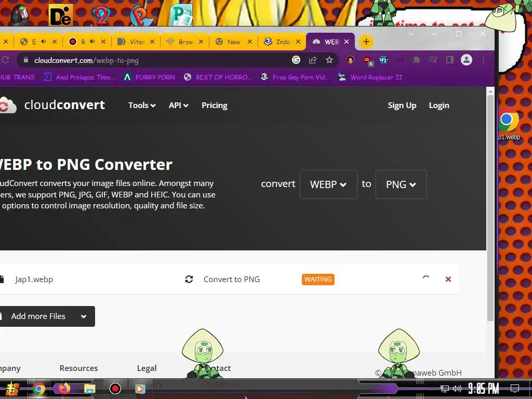Viewport: 532px width, 399px height.
Task: Click the Sign Up link
Action: pos(402,105)
